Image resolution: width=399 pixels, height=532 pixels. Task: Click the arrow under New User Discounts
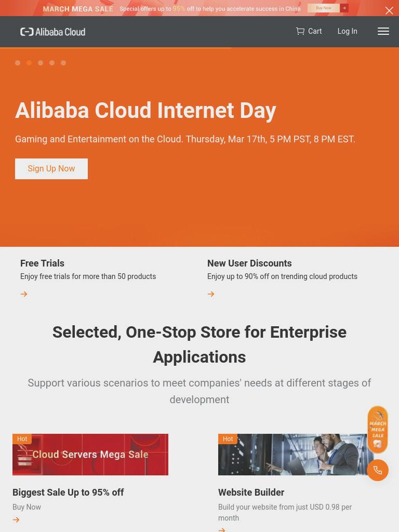[211, 294]
